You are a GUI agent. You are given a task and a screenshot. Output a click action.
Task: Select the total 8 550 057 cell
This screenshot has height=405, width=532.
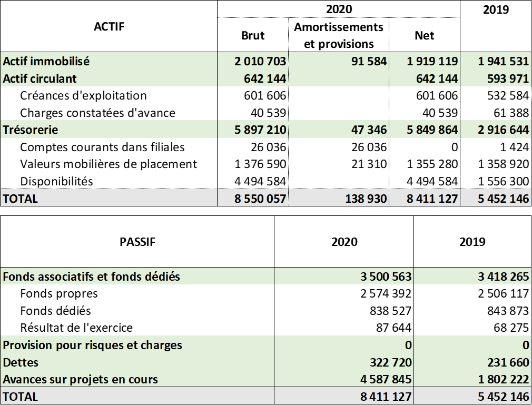260,199
